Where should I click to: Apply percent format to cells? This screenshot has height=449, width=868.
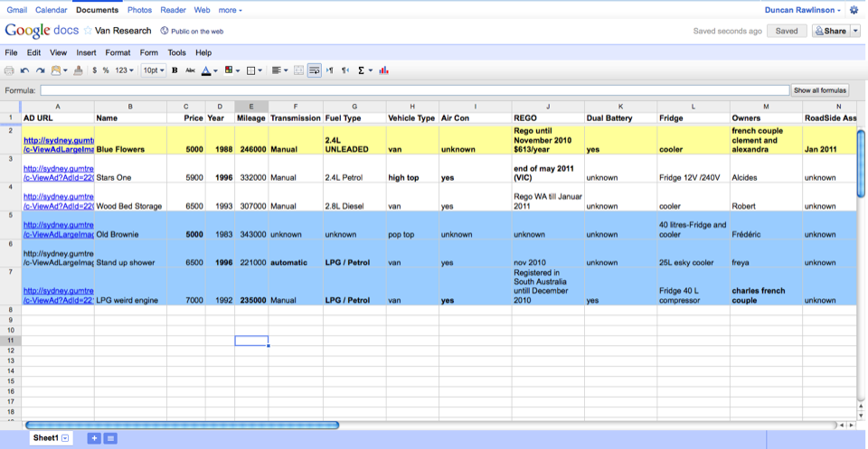click(x=106, y=70)
